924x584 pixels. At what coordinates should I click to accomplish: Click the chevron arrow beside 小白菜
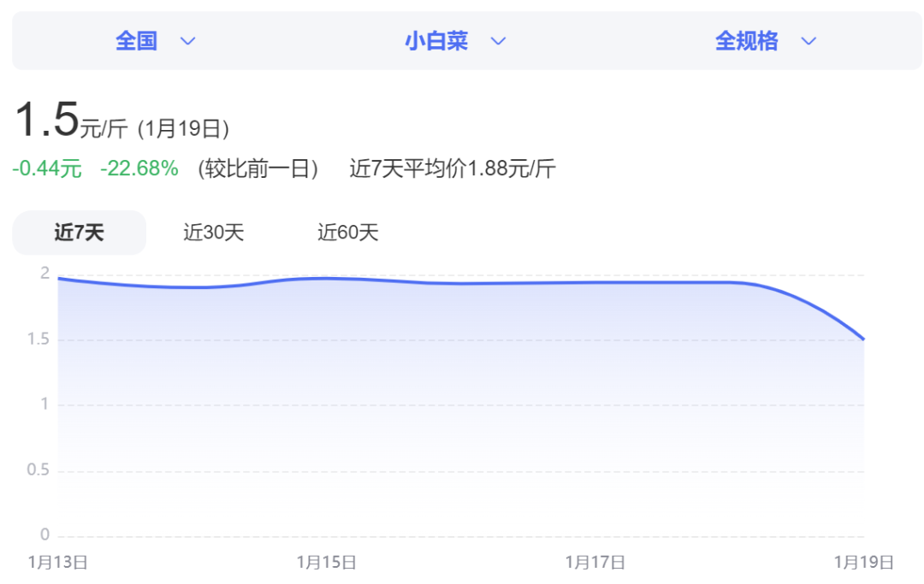498,41
